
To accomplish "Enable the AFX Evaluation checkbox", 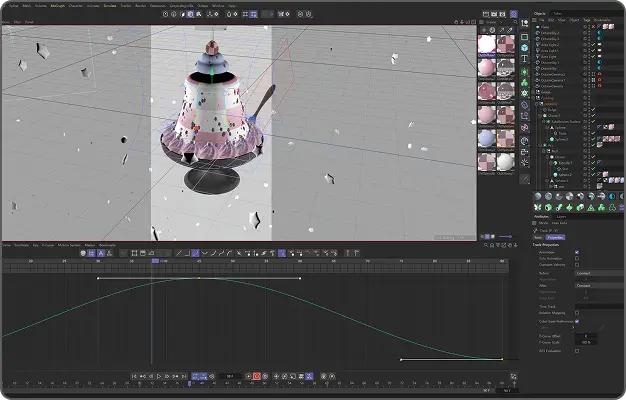I will point(577,351).
